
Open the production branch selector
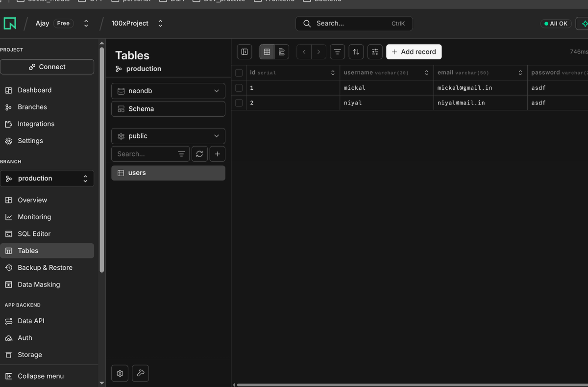click(x=47, y=179)
